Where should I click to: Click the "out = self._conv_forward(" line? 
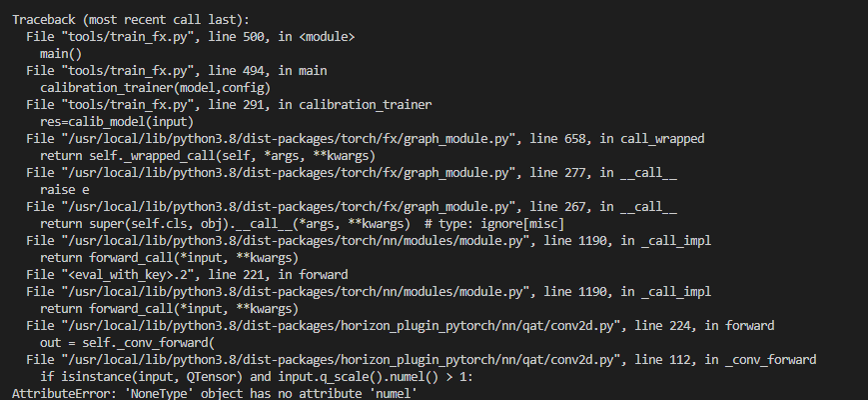tap(127, 343)
